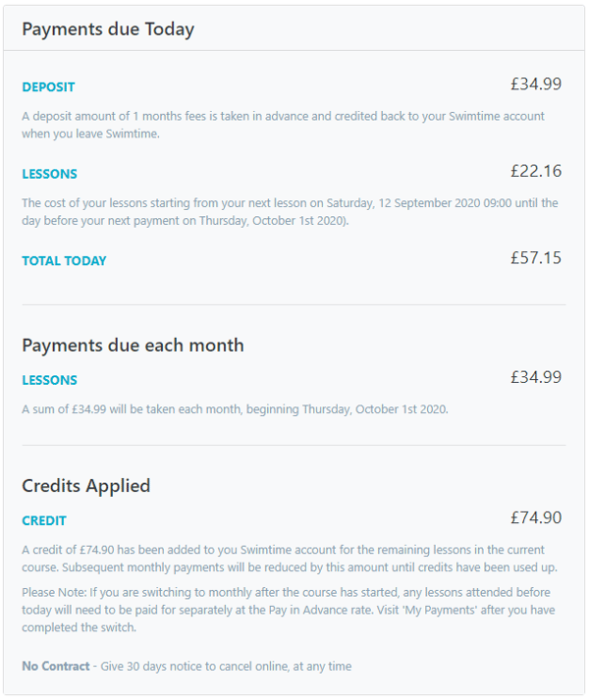The image size is (589, 700).
Task: Click the 30 days notice cancellation text
Action: point(226,666)
